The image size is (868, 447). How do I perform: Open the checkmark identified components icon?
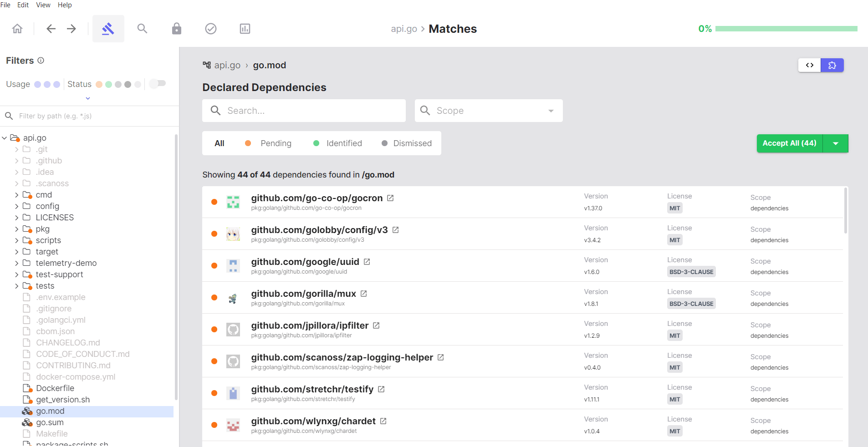211,29
